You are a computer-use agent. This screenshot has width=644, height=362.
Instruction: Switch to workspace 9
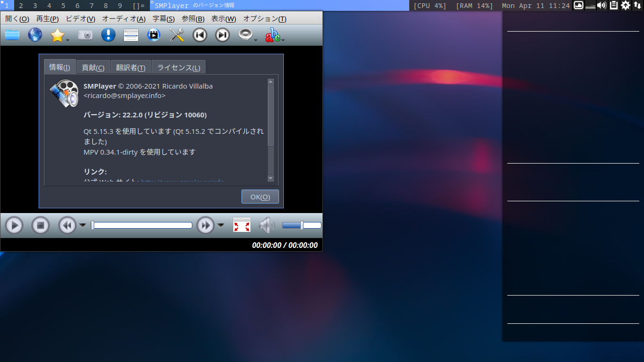tap(120, 6)
